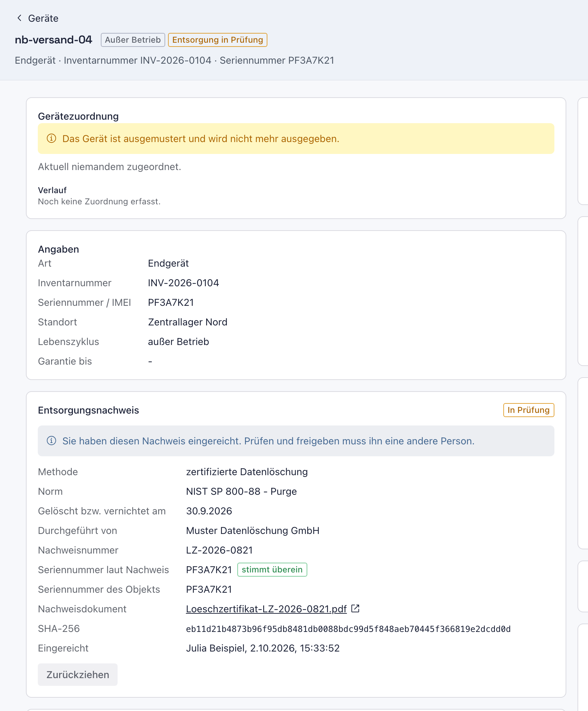Click the stimmt überein badge
This screenshot has height=711, width=588.
(x=272, y=570)
